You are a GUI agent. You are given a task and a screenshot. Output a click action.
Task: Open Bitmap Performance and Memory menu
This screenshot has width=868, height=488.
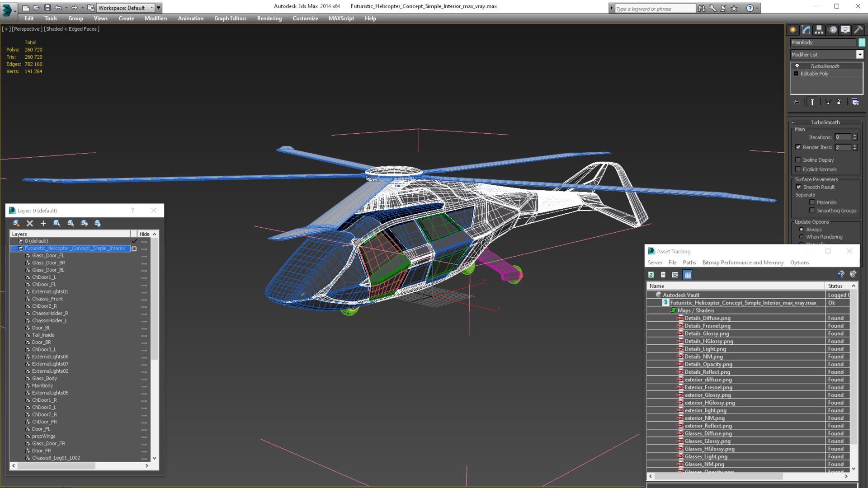coord(743,263)
